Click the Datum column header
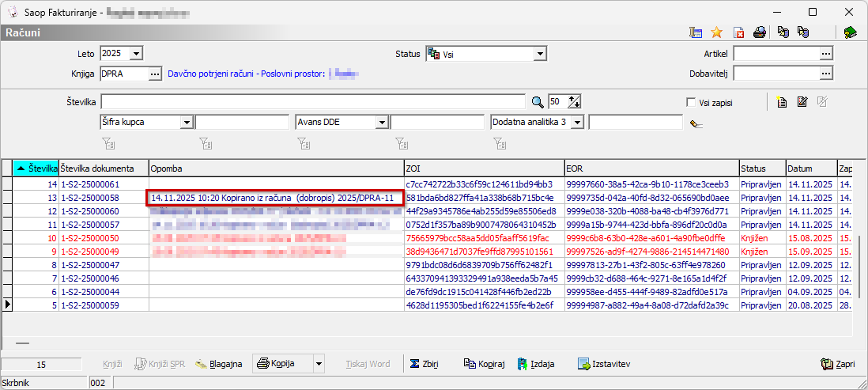Screen dimensions: 868x390 pos(811,168)
